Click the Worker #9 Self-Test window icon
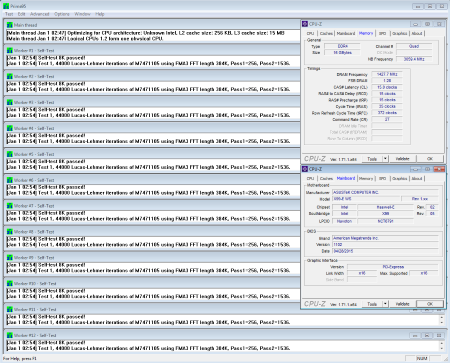The width and height of the screenshot is (450, 363). [x=10, y=258]
